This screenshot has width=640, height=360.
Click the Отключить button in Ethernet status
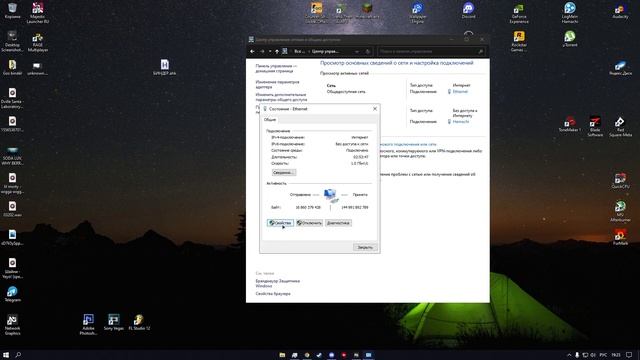[x=309, y=223]
